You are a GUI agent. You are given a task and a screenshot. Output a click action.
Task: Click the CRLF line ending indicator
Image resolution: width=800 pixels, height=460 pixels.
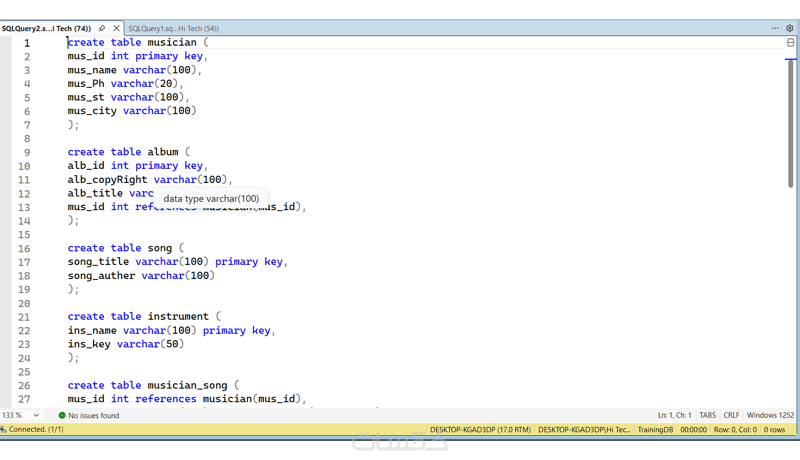pos(731,415)
